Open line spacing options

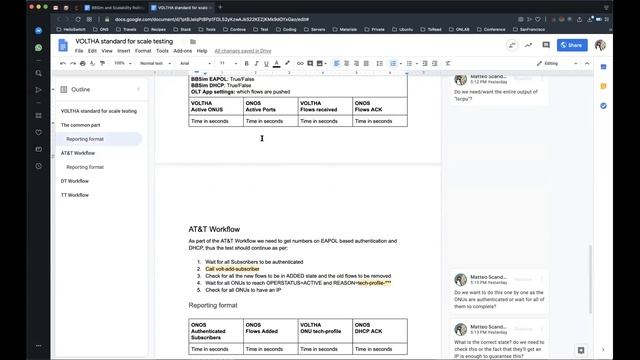(x=379, y=63)
